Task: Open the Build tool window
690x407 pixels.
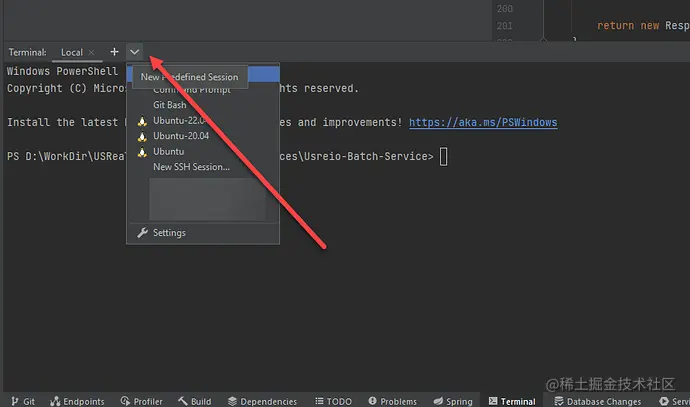Action: [x=195, y=401]
